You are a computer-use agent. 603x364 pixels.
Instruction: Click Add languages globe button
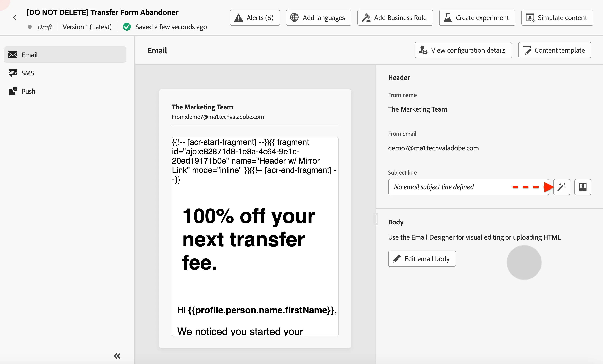[318, 18]
